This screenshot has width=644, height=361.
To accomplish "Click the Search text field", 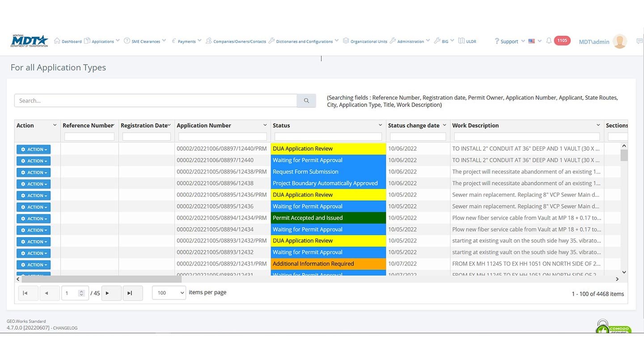I will tap(156, 101).
